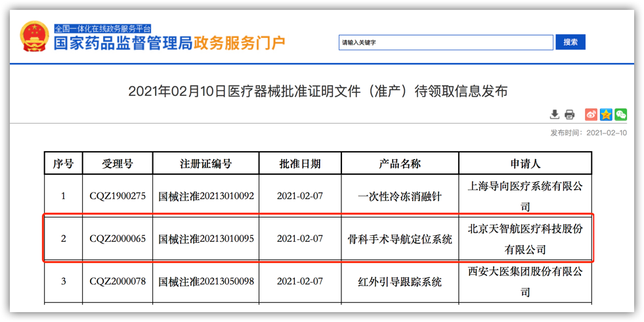
Task: Click serial number 3 cell
Action: (63, 282)
